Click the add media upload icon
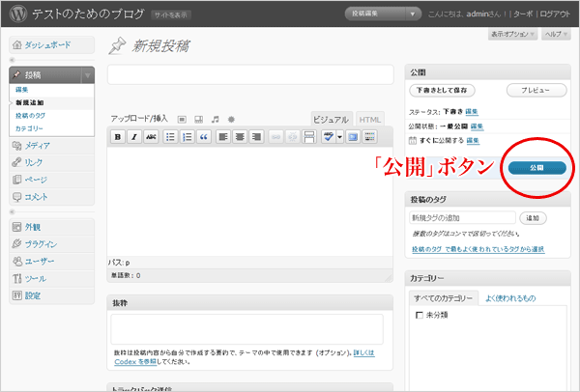580x392 pixels. (231, 120)
